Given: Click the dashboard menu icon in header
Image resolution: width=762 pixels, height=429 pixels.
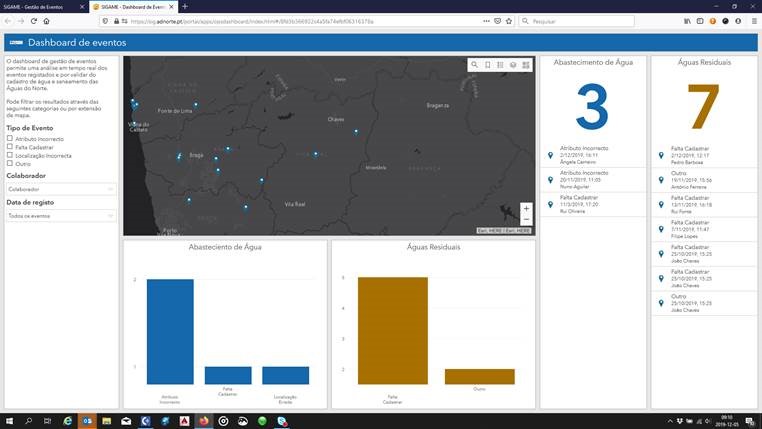Looking at the screenshot, I should click(x=16, y=43).
